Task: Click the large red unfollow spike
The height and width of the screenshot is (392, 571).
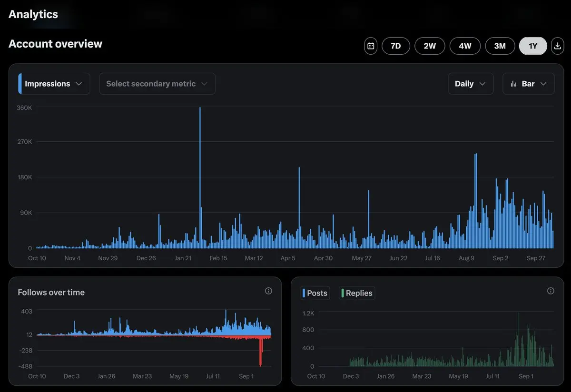Action: click(260, 351)
